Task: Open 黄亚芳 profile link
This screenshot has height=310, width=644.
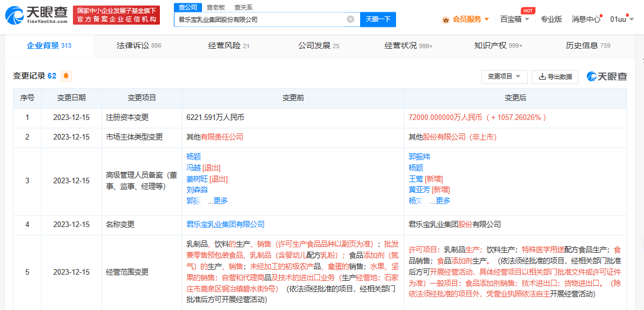Action: 420,189
